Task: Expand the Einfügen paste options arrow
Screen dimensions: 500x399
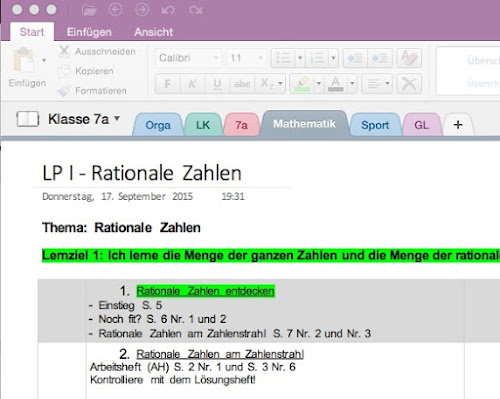Action: tap(44, 61)
